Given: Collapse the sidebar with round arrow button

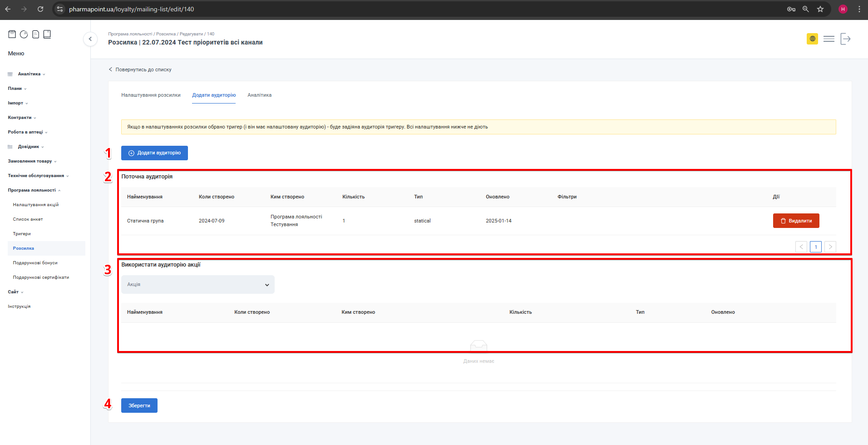Looking at the screenshot, I should (x=90, y=39).
